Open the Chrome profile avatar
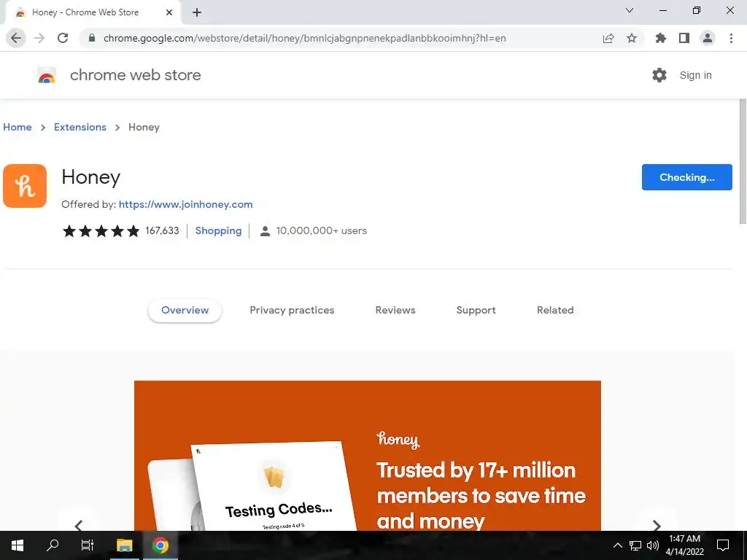 (x=708, y=38)
